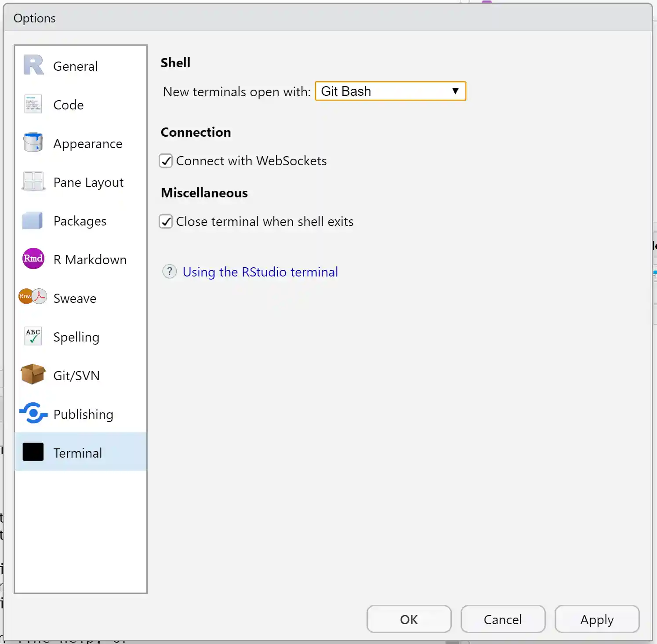Open Sweave via Rnw PDF icon
This screenshot has width=657, height=644.
click(33, 297)
